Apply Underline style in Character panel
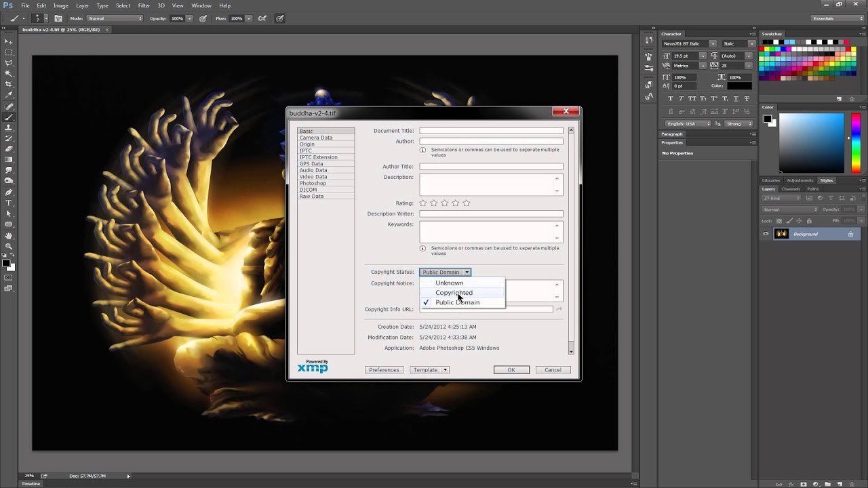Image resolution: width=868 pixels, height=488 pixels. click(737, 99)
